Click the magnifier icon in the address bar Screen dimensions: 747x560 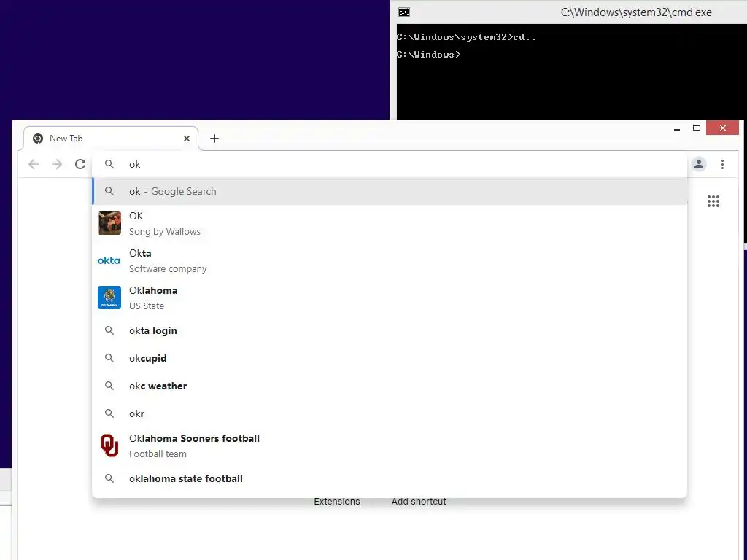(109, 164)
